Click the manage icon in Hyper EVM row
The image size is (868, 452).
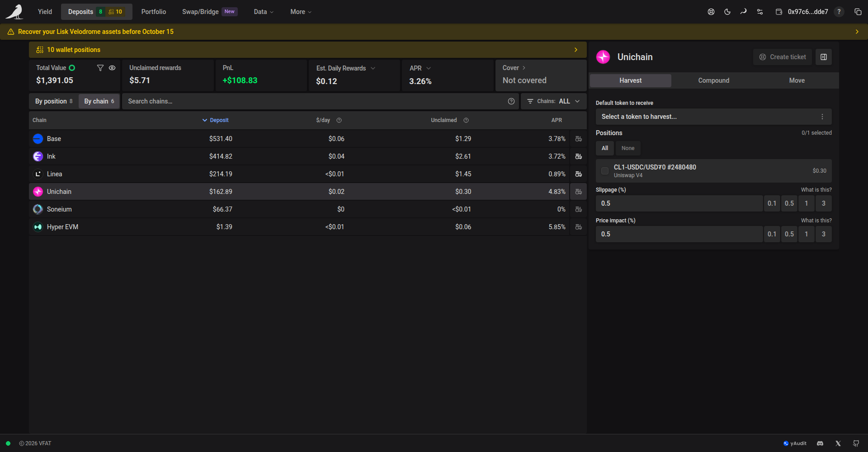click(578, 227)
